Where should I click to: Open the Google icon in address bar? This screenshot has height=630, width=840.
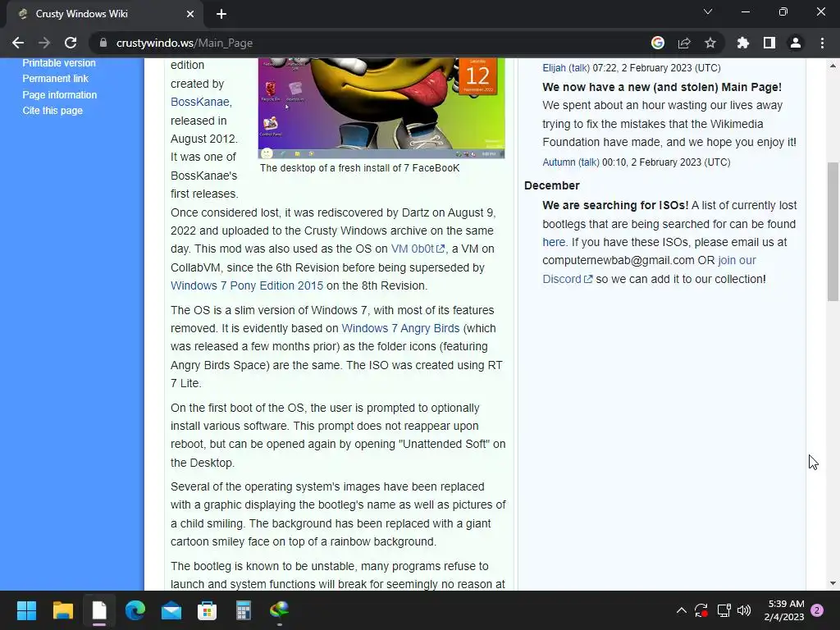[x=658, y=43]
